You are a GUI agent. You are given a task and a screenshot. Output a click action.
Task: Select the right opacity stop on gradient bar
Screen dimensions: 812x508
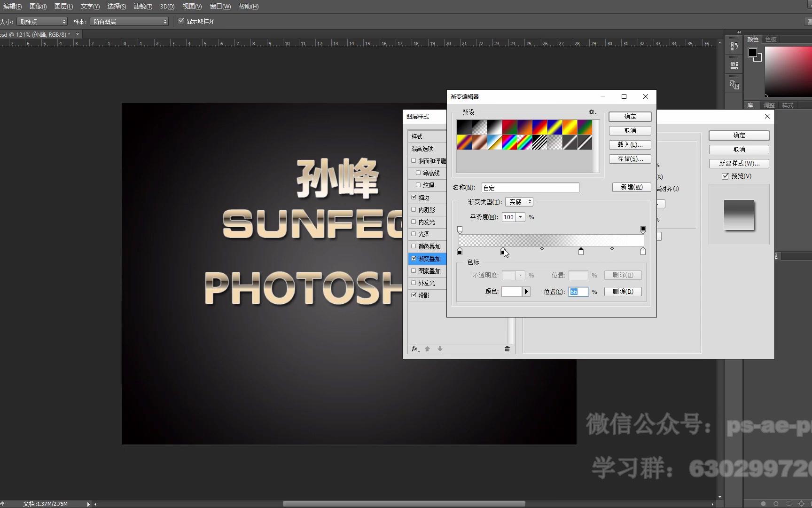(643, 230)
